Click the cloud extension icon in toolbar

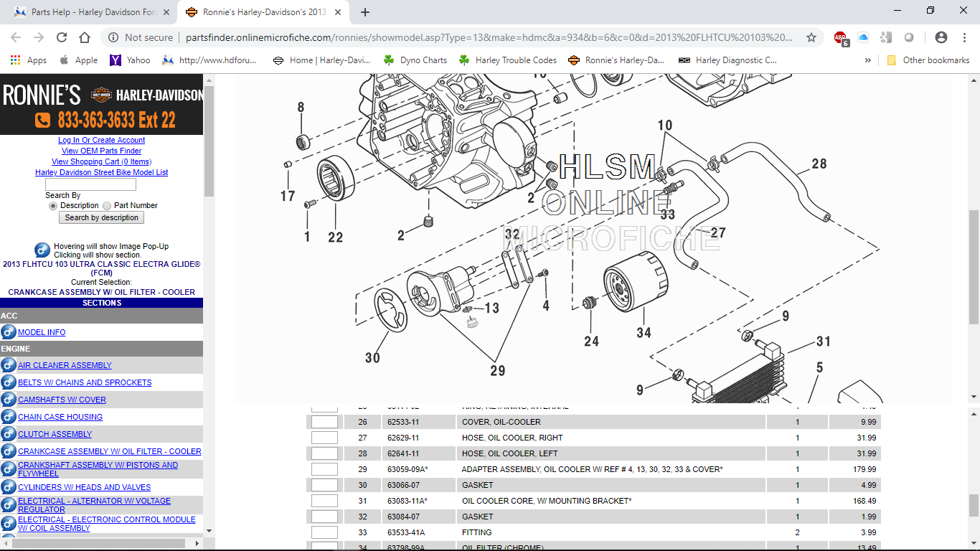point(863,37)
